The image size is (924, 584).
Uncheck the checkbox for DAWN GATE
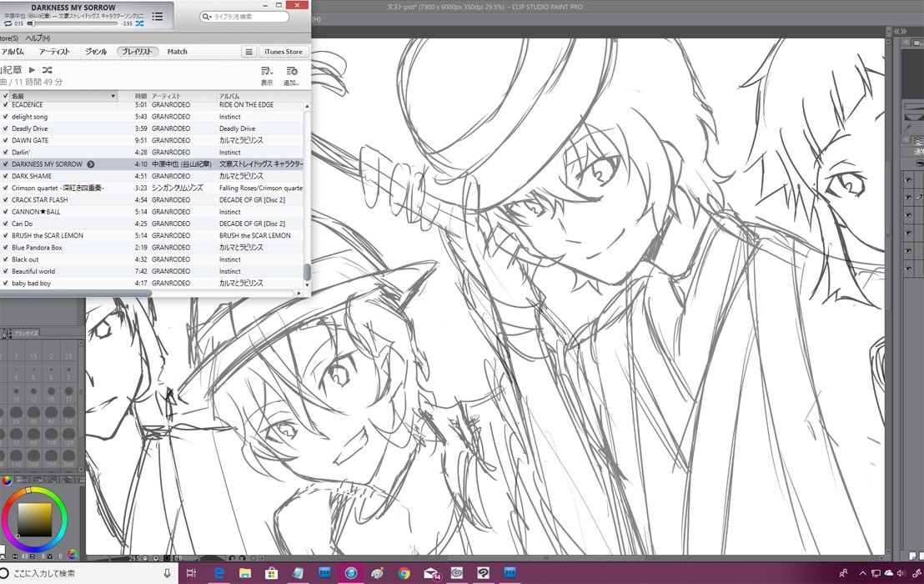(6, 140)
